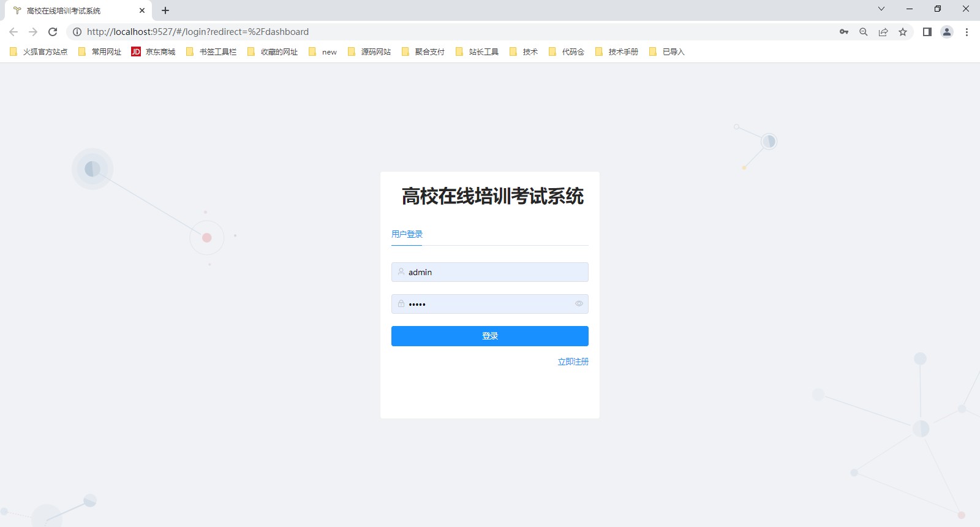
Task: Open the zoom magnifier icon
Action: tap(864, 32)
